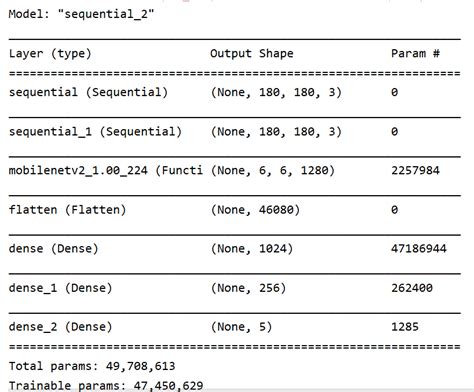Screen dimensions: 474x392
Task: Click the sequential (Sequential) layer name
Action: (88, 92)
